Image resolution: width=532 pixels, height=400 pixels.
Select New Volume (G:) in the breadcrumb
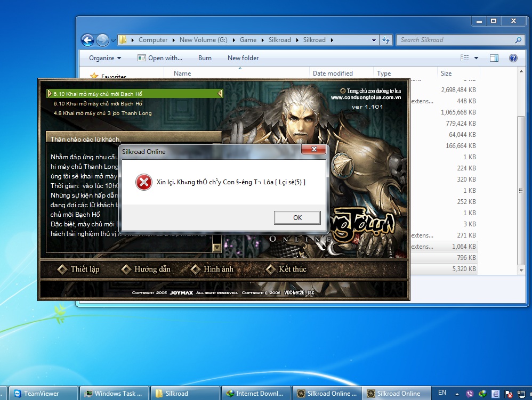[x=203, y=40]
